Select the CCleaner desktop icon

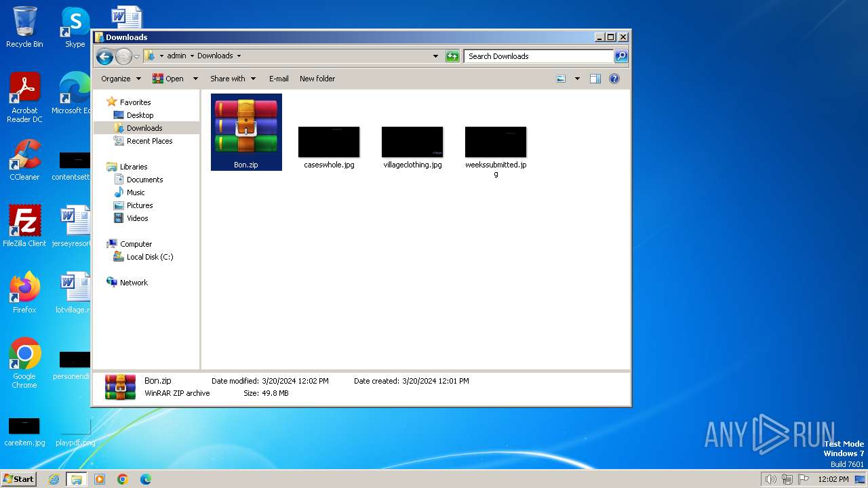point(24,160)
